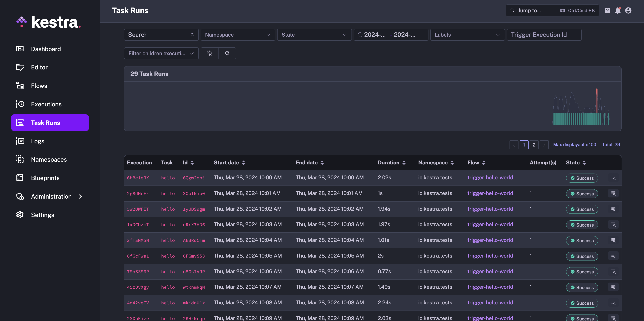The height and width of the screenshot is (321, 644).
Task: Open the Namespace dropdown filter
Action: [x=237, y=35]
